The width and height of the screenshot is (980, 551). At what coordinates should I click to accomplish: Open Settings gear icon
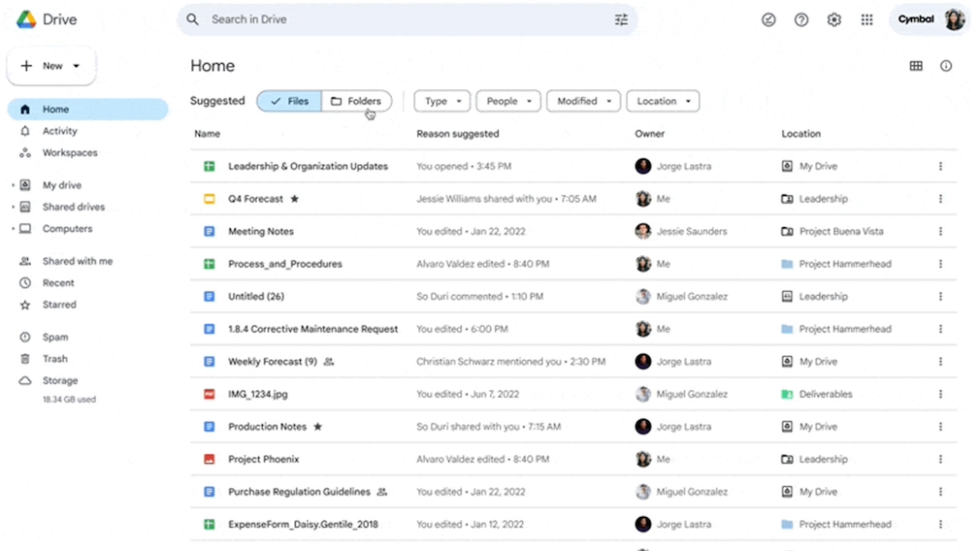(833, 19)
